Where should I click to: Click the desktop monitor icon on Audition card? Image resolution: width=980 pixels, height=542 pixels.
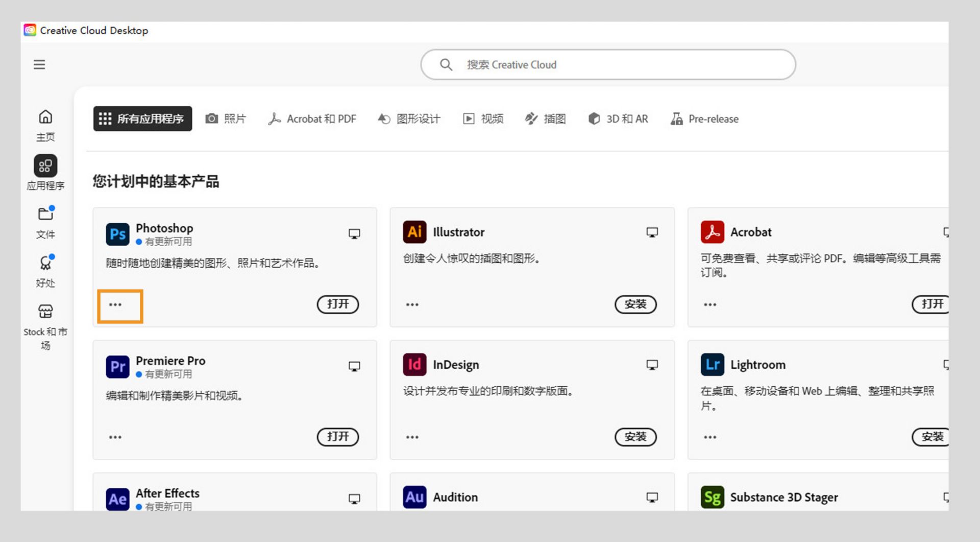(x=652, y=497)
